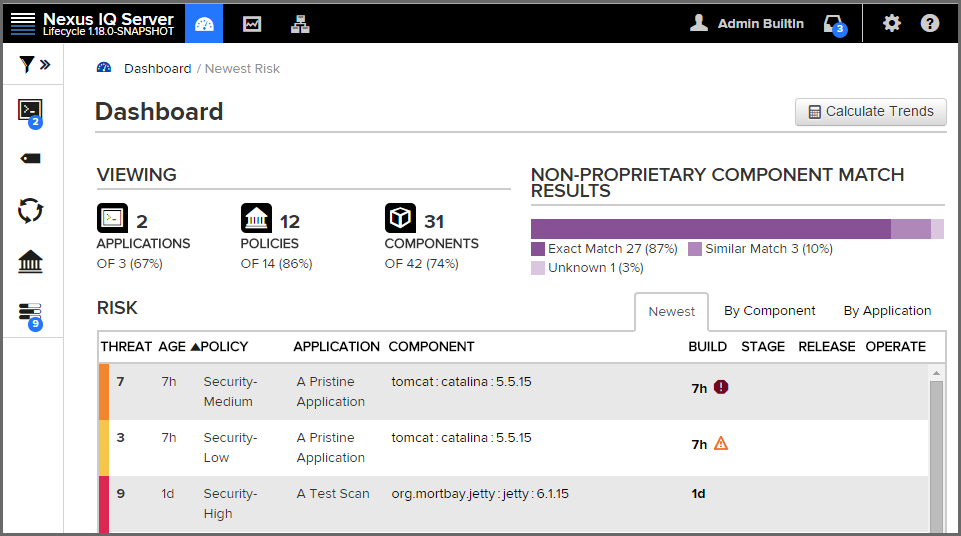961x536 pixels.
Task: Select the Security-Medium policy row
Action: 514,392
